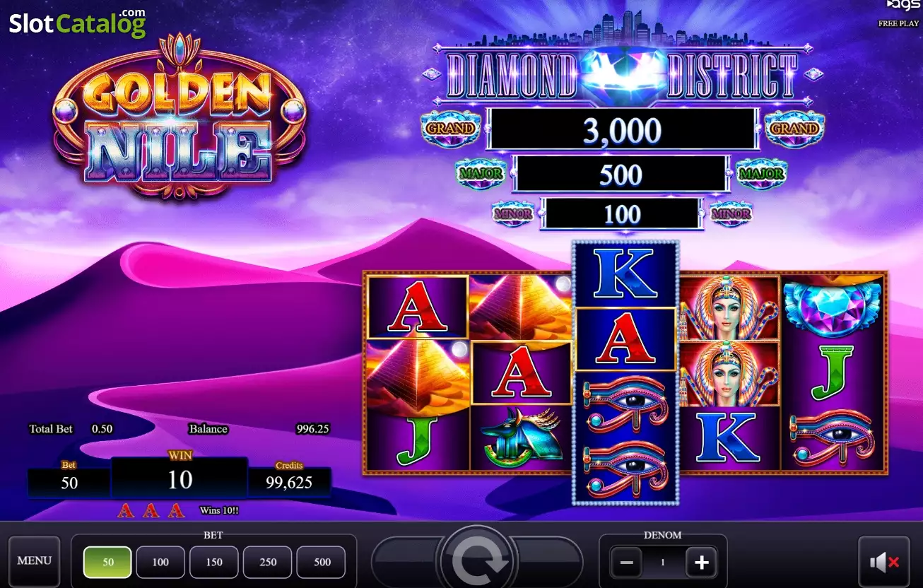This screenshot has height=588, width=923.
Task: Mute the game sound via speaker icon
Action: (884, 563)
